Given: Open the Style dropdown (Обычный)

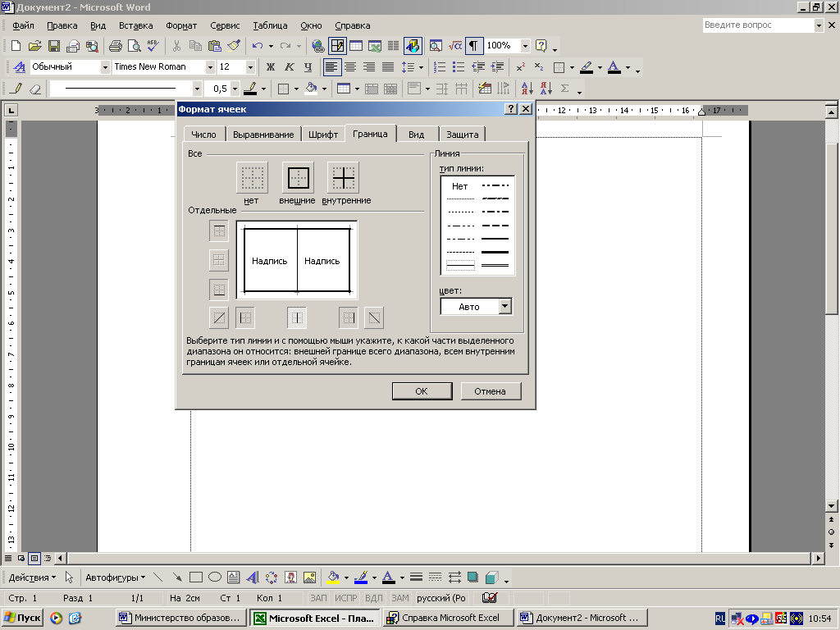Looking at the screenshot, I should pyautogui.click(x=105, y=67).
